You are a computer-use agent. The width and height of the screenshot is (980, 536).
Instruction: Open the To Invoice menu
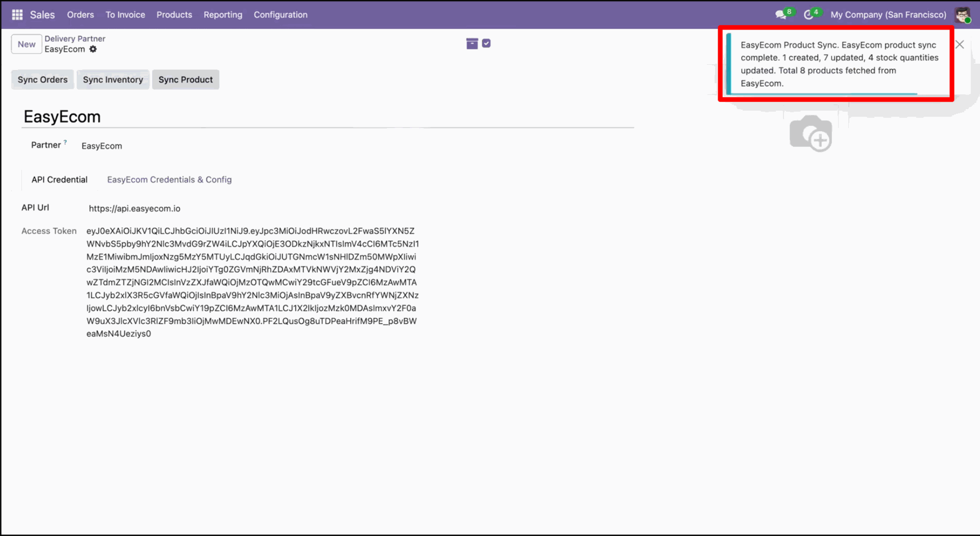pos(125,15)
